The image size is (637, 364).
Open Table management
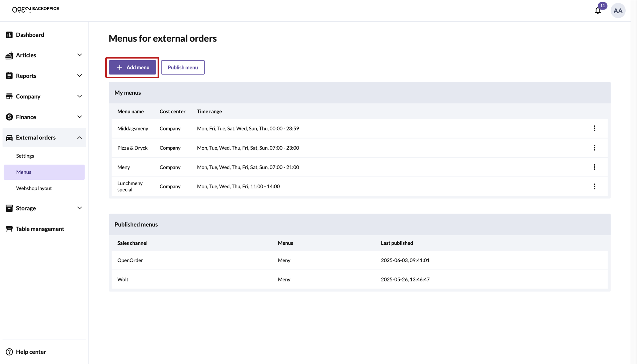click(x=40, y=229)
